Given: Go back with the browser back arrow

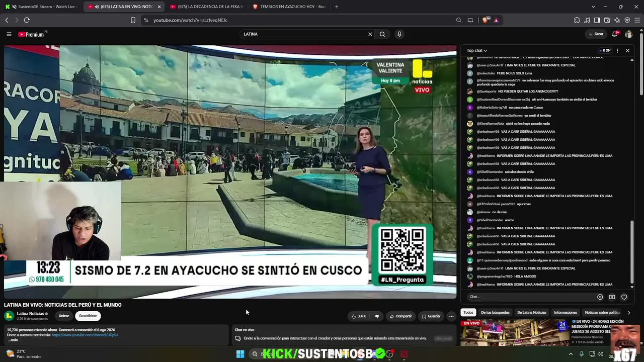Looking at the screenshot, I should pos(7,20).
